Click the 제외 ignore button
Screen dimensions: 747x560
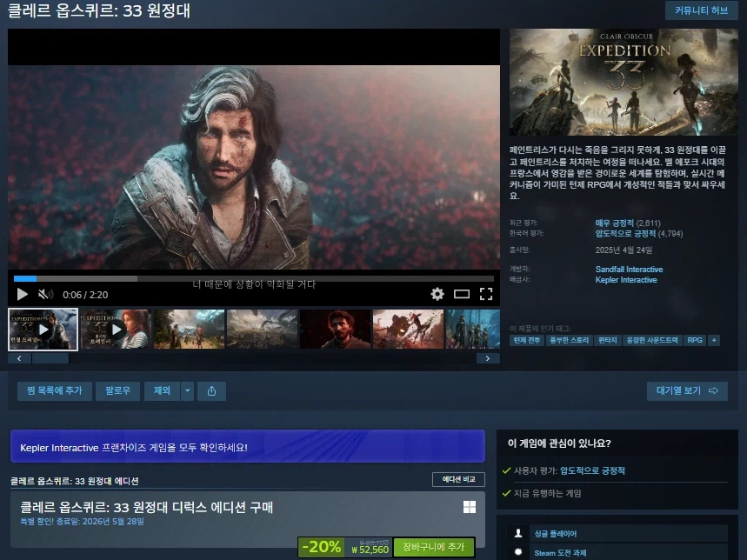click(162, 390)
